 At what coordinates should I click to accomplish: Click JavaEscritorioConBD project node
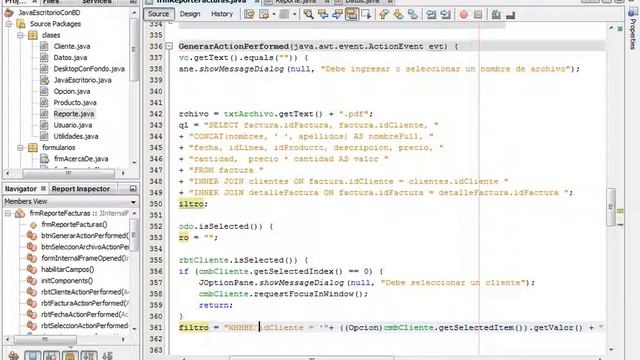pos(49,13)
